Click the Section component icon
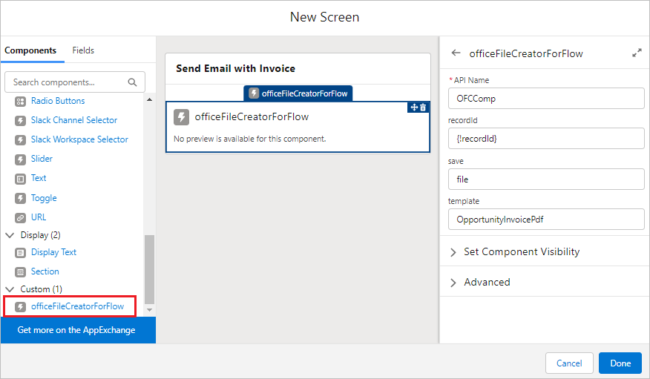The image size is (650, 379). 20,272
